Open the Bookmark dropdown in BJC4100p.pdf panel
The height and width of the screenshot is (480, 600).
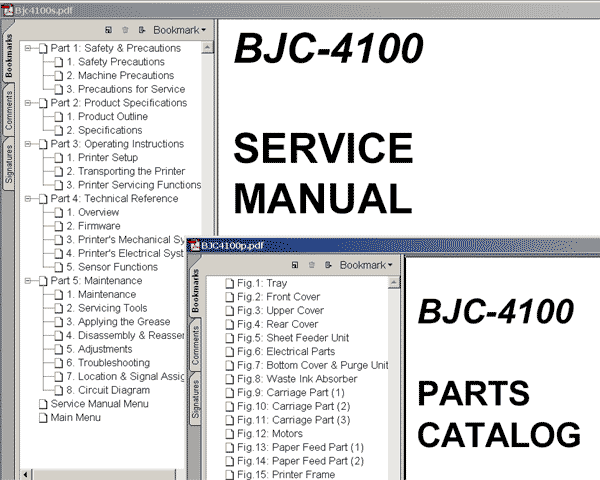click(x=366, y=265)
